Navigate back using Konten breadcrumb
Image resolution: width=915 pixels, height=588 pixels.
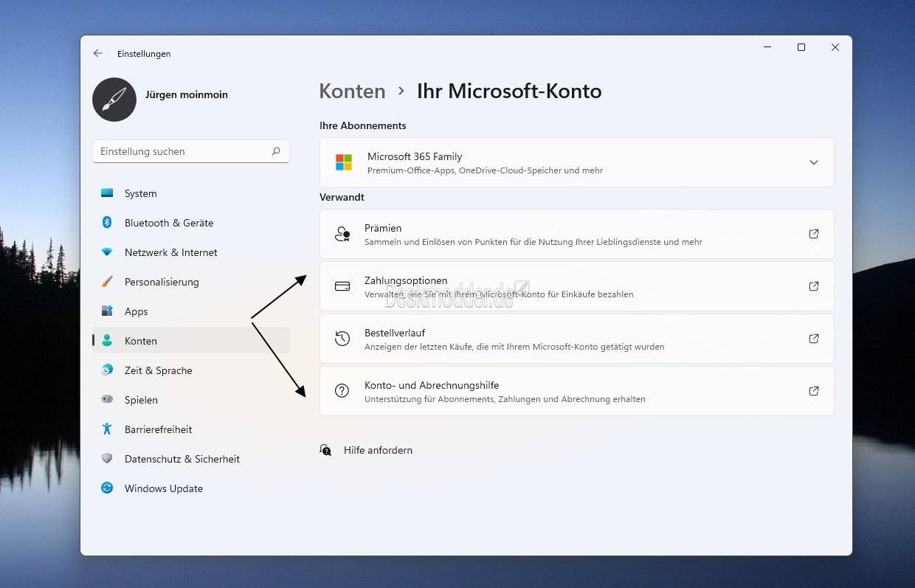coord(352,91)
